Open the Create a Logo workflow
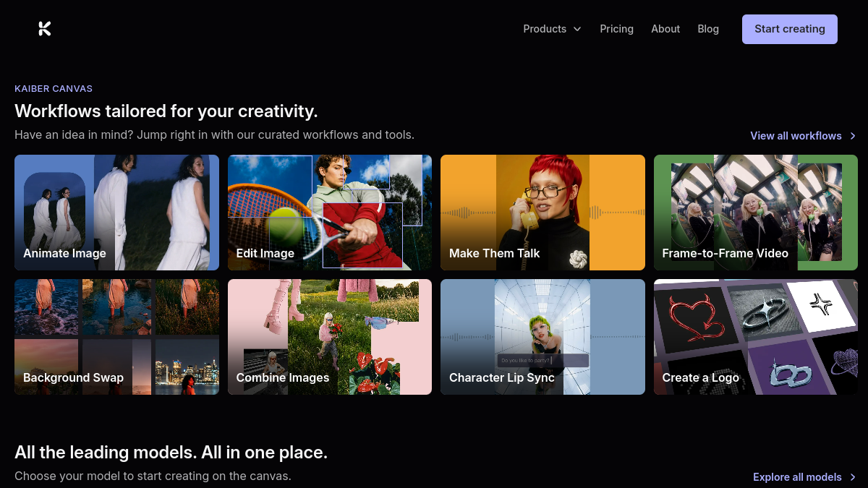Screen dimensions: 868x488 point(756,337)
